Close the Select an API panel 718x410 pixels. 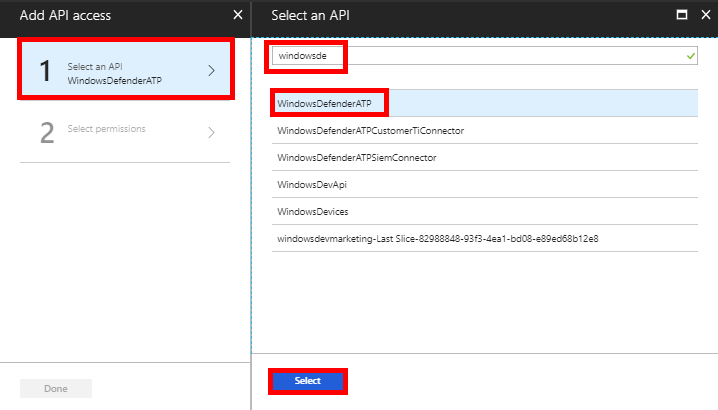pos(703,15)
